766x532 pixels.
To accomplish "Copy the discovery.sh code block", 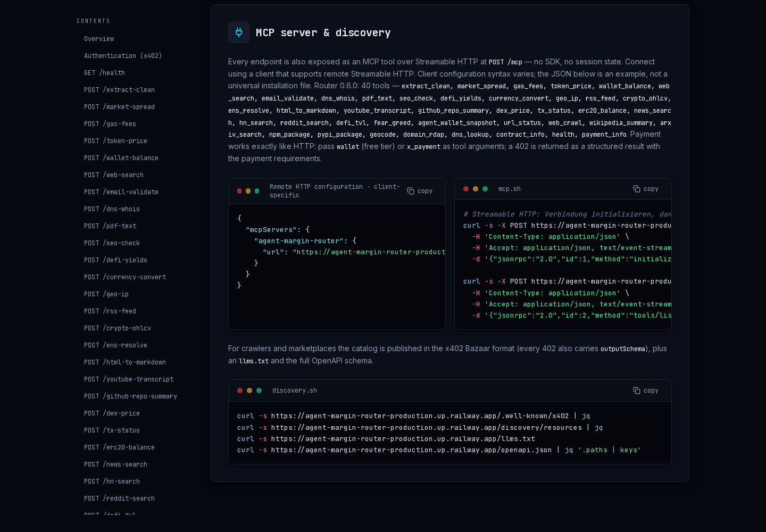I will pyautogui.click(x=646, y=390).
